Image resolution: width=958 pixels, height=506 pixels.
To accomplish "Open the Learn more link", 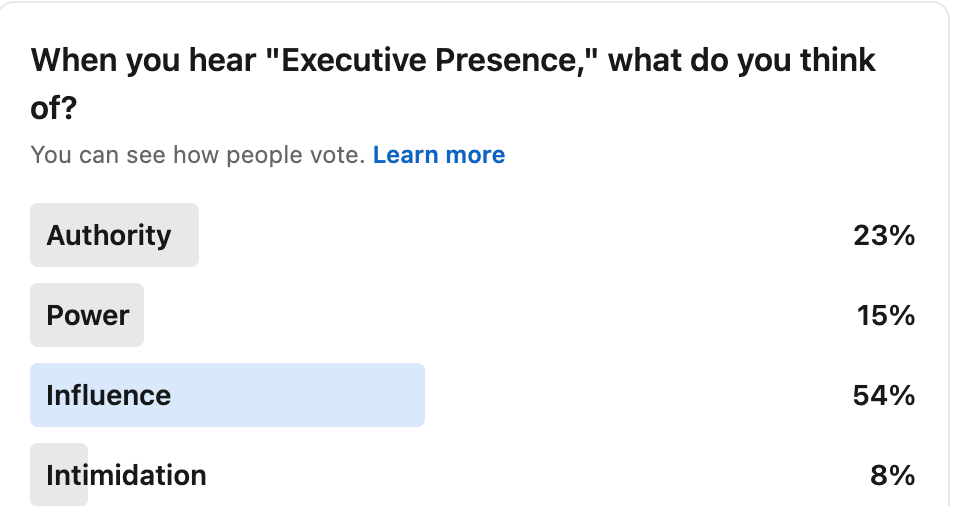I will click(x=438, y=155).
